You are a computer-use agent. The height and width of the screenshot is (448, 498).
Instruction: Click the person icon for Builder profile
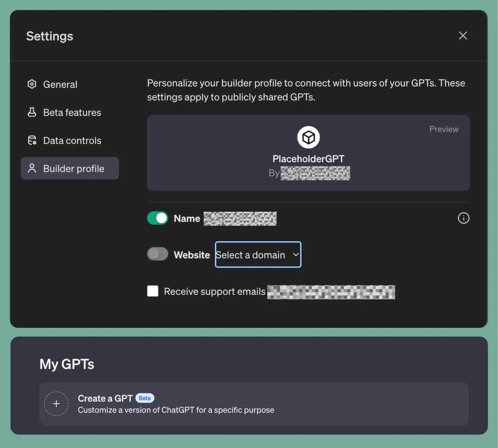pyautogui.click(x=32, y=168)
